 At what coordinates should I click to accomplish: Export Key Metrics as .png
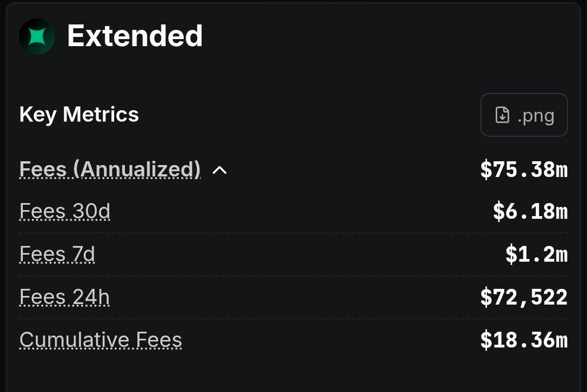click(524, 115)
